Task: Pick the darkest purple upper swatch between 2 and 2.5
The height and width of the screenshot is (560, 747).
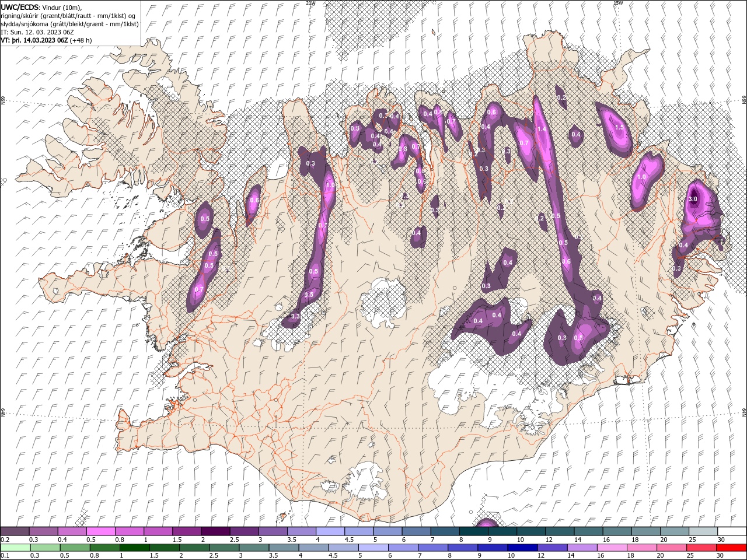Action: (x=215, y=531)
